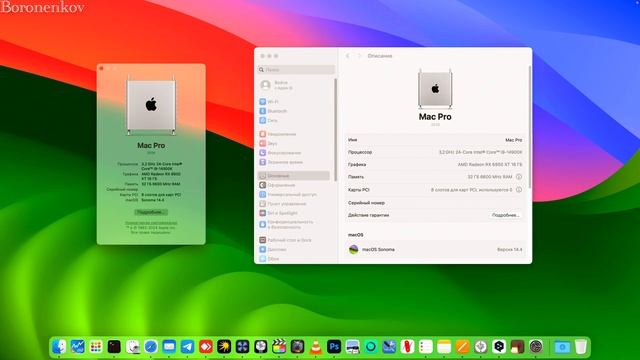Open the yellow Notes app in Dock
Screen dimensions: 640x360
(444, 347)
